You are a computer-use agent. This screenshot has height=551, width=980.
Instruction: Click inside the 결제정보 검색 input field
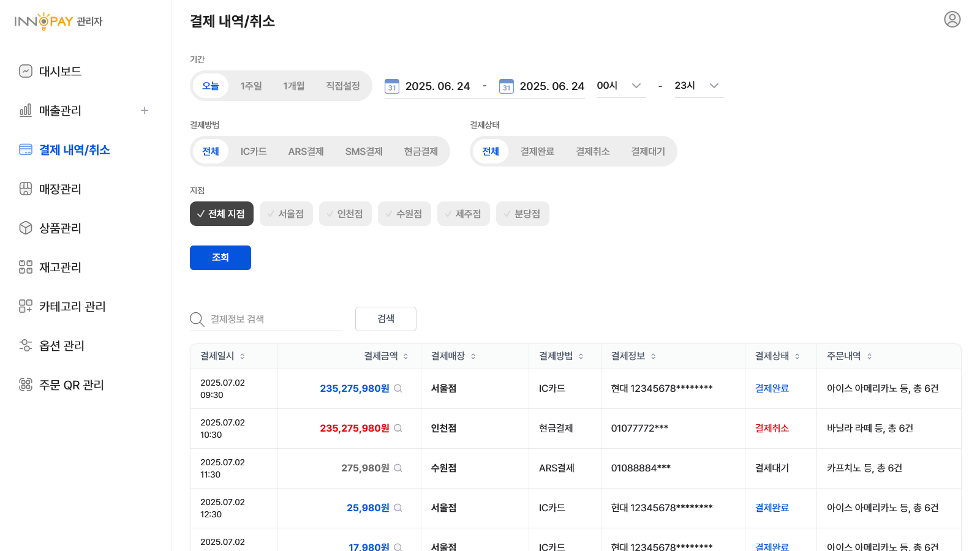click(269, 318)
